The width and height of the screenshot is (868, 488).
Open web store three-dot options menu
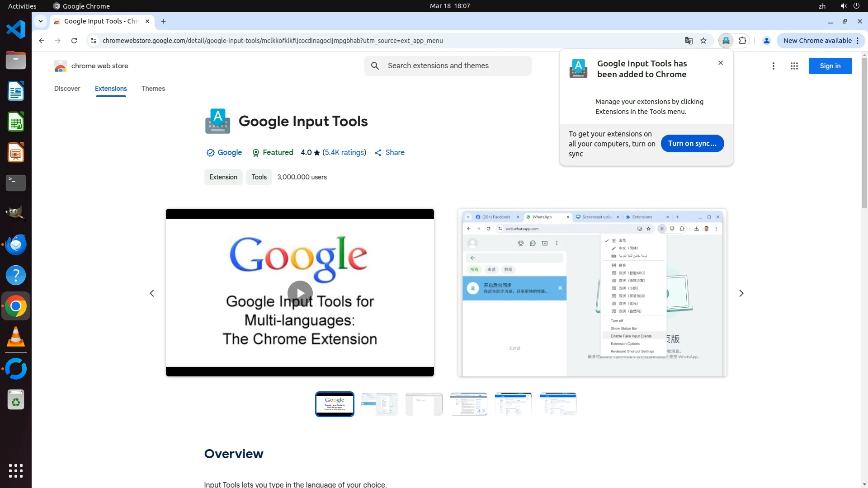point(773,66)
